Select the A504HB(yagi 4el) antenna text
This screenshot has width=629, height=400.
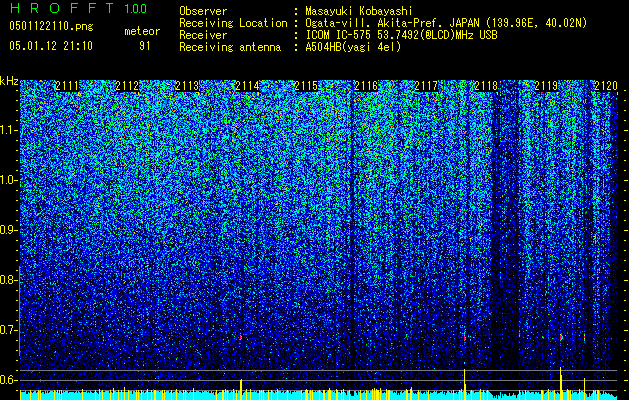click(353, 47)
